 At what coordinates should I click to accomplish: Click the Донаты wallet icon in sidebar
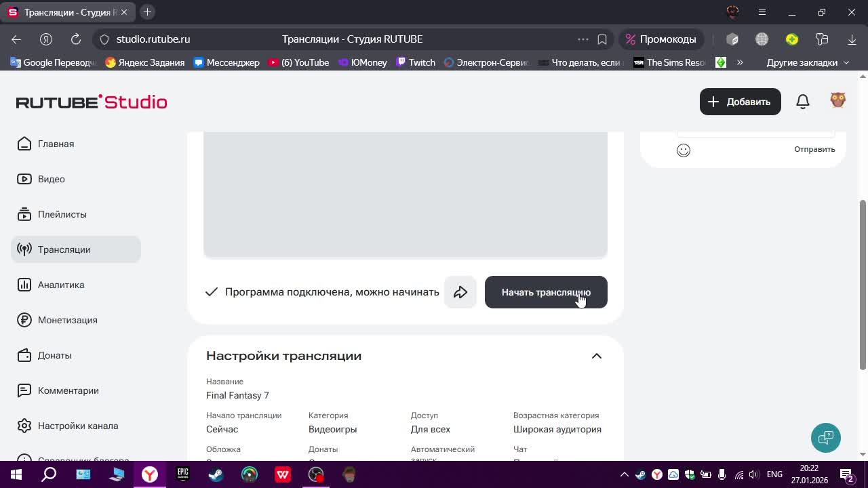(24, 355)
